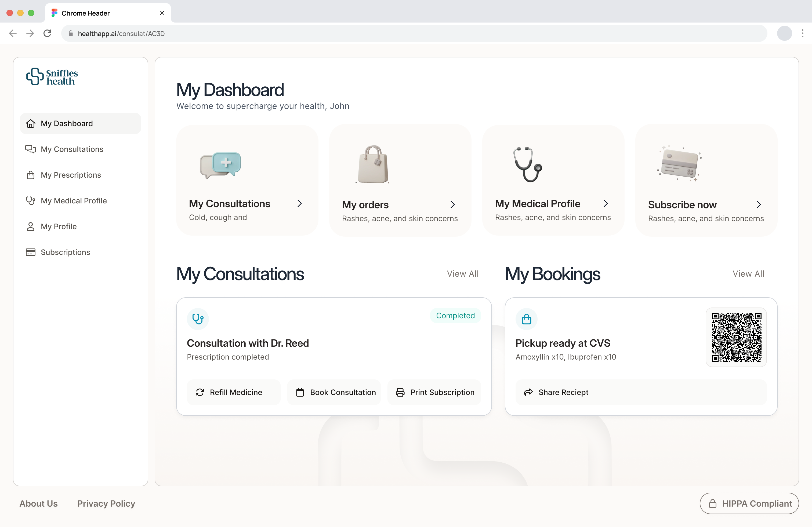812x527 pixels.
Task: Open the Privacy Policy page
Action: coord(106,503)
